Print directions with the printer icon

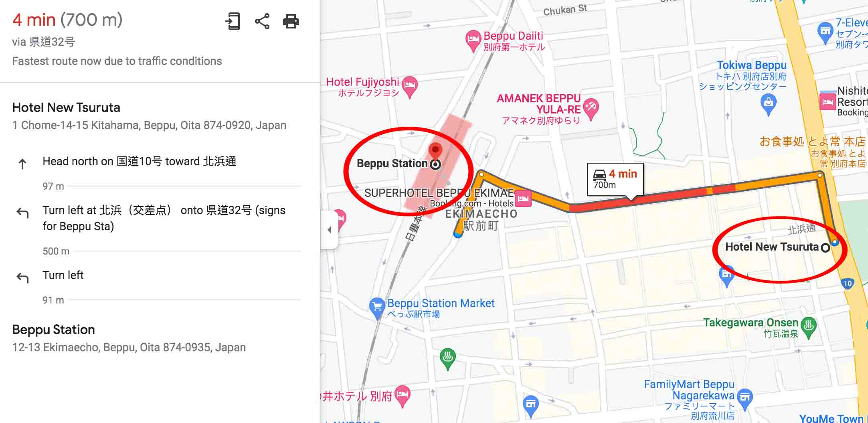click(291, 21)
